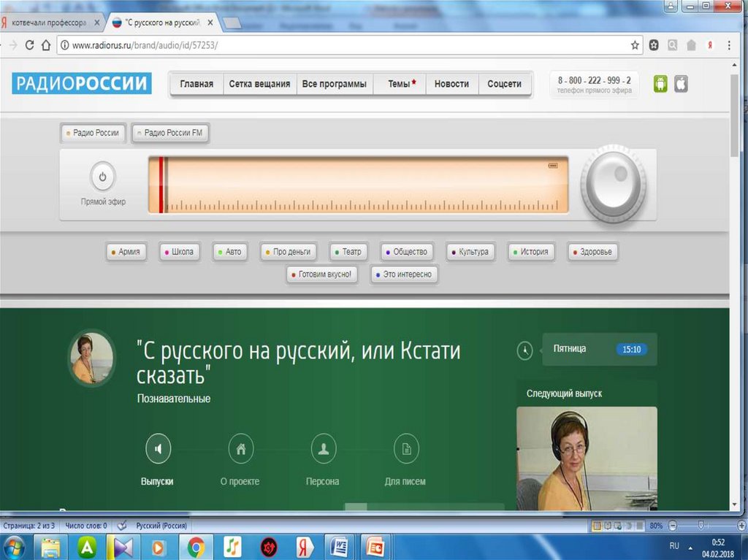The height and width of the screenshot is (560, 748).
Task: Open the Сетка вещания menu item
Action: [259, 84]
